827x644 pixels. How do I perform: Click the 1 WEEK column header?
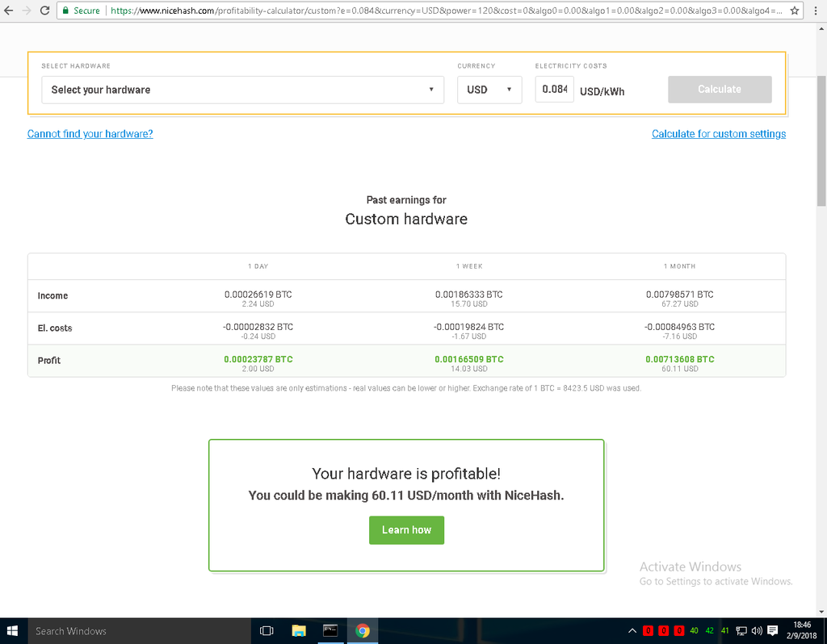pos(469,266)
